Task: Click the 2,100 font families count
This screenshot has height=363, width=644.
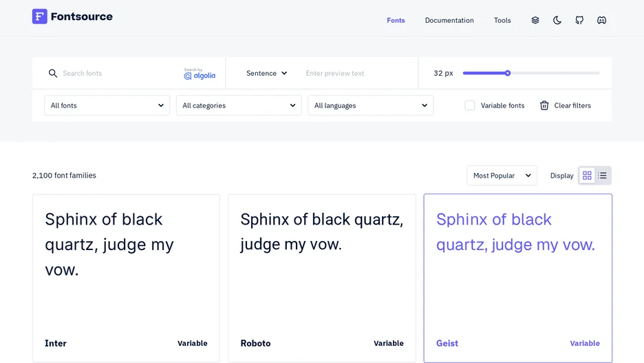Action: 64,176
